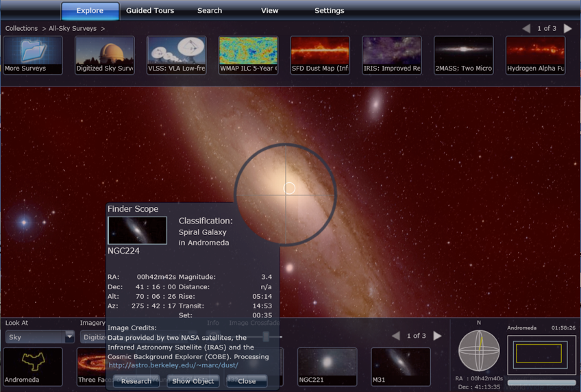Open the astro.berkeley.edu dust link
The image size is (581, 392).
click(173, 365)
